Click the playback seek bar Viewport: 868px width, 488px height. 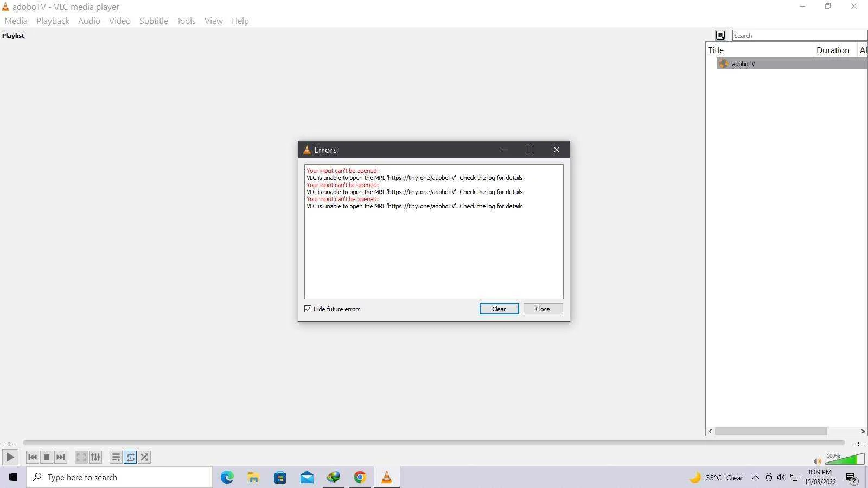pos(433,443)
